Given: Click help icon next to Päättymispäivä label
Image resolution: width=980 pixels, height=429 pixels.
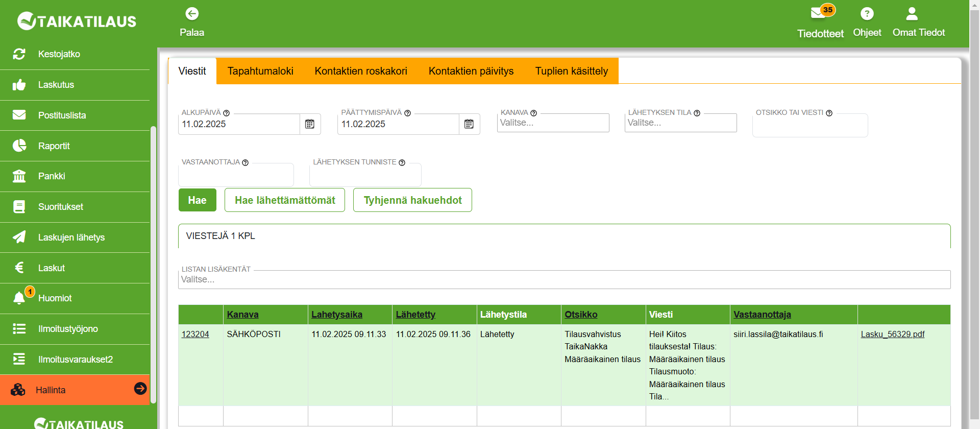Looking at the screenshot, I should (408, 113).
